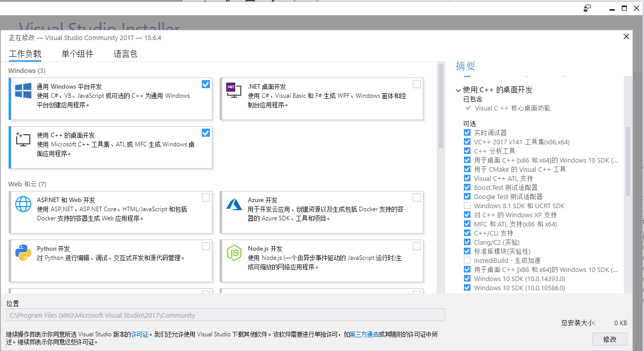
Task: Switch to the 工作负载 tab
Action: pos(25,54)
